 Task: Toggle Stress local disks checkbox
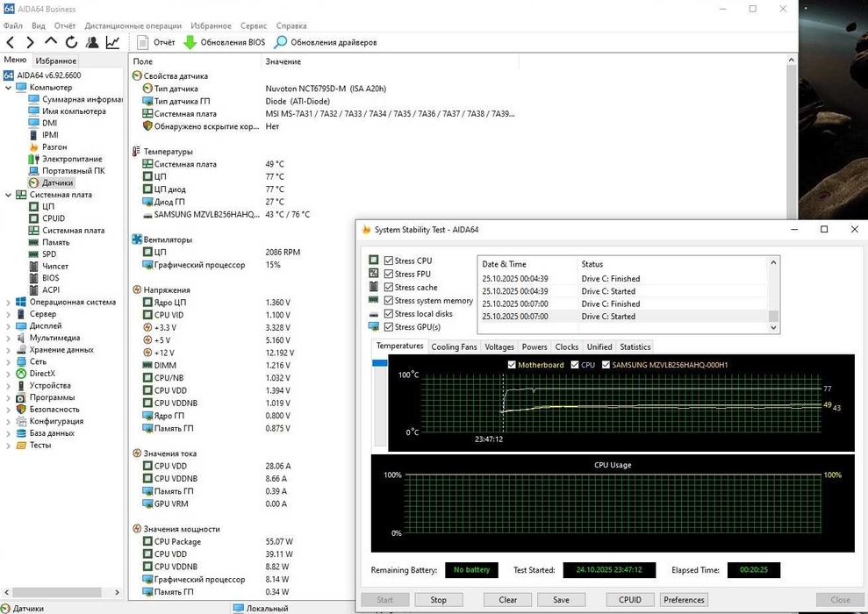(x=389, y=314)
